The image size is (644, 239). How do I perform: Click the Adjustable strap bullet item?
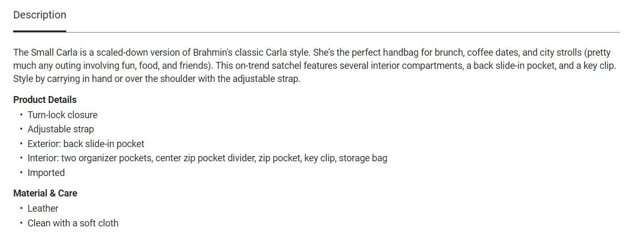(x=60, y=129)
